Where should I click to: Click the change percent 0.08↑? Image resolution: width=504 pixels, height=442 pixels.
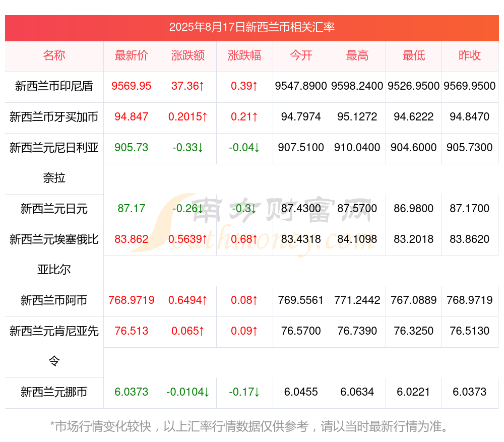pos(244,300)
